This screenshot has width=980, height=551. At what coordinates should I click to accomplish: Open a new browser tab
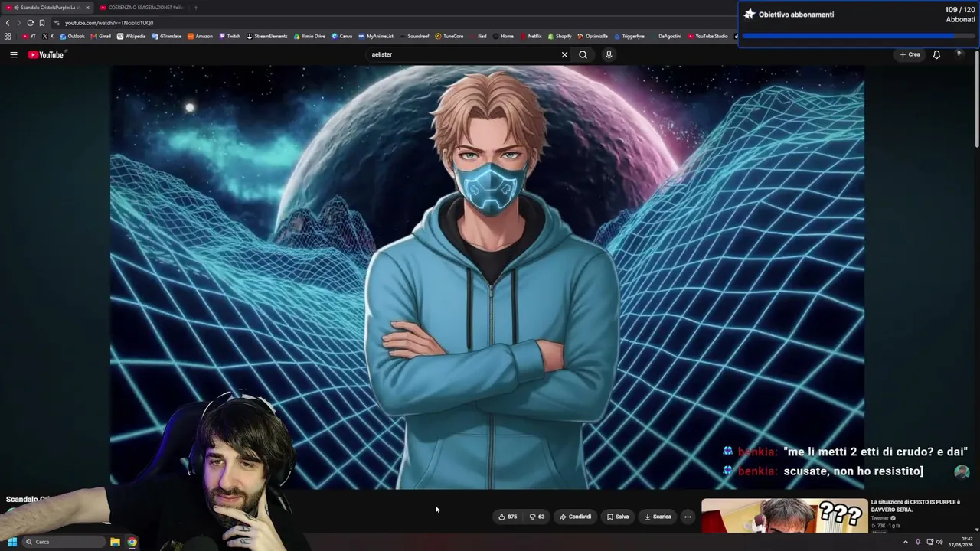(x=195, y=8)
